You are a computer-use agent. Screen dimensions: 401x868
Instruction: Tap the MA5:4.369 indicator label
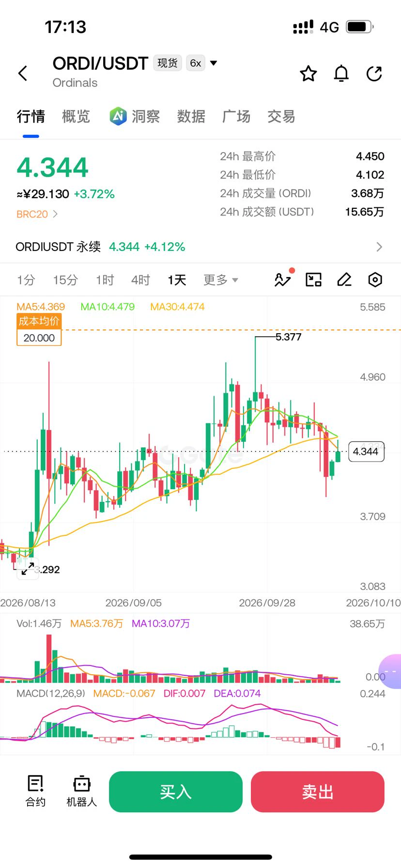(x=41, y=307)
